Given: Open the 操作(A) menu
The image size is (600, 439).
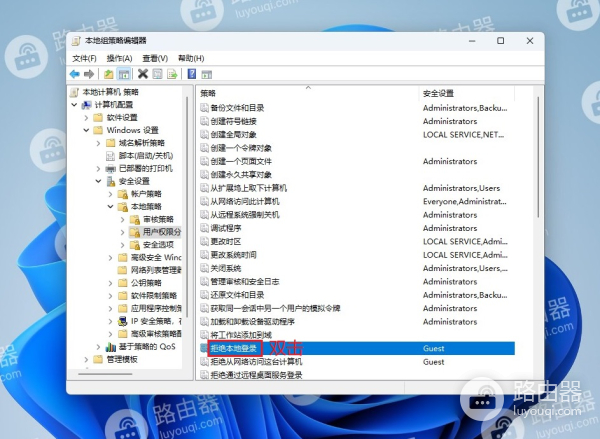Looking at the screenshot, I should (x=119, y=58).
